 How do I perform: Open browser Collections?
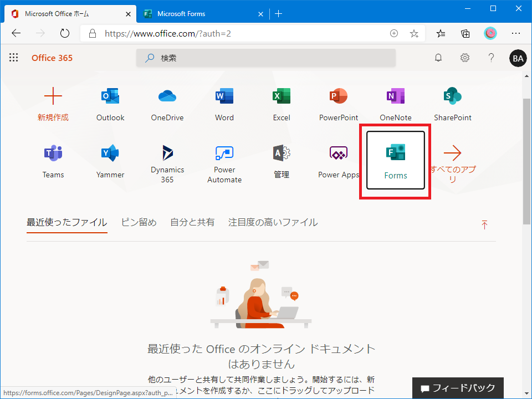point(465,33)
